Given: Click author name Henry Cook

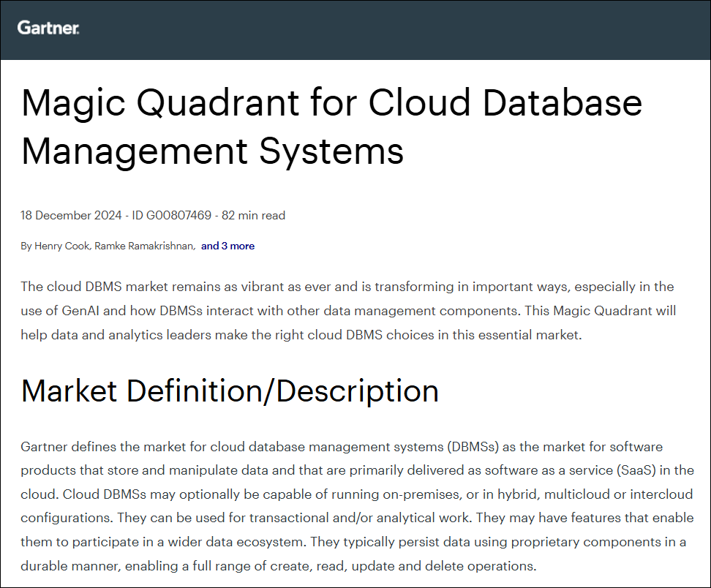Looking at the screenshot, I should click(61, 246).
